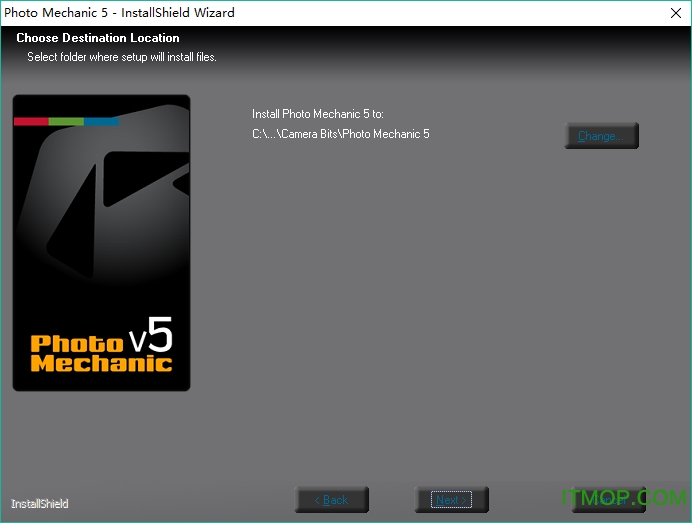Click the Change... destination folder button
Screen dimensions: 692x523
601,136
